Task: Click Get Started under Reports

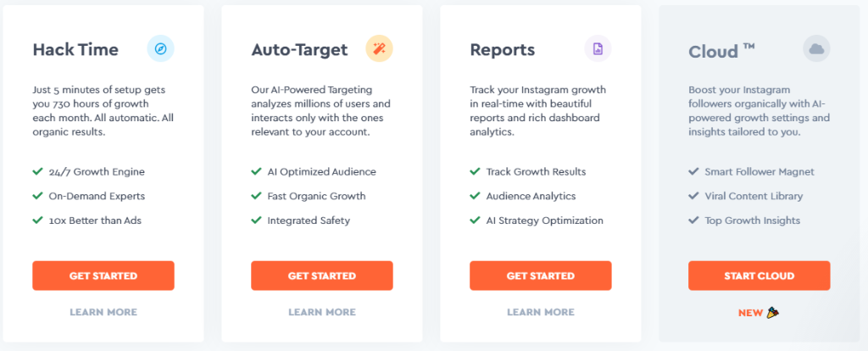Action: (541, 276)
